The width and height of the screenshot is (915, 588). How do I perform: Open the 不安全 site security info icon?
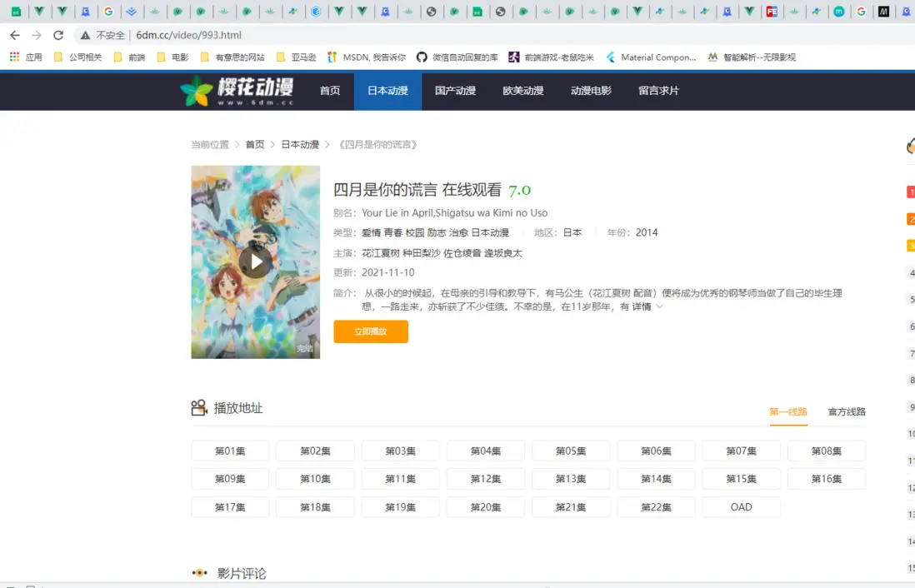(x=87, y=34)
